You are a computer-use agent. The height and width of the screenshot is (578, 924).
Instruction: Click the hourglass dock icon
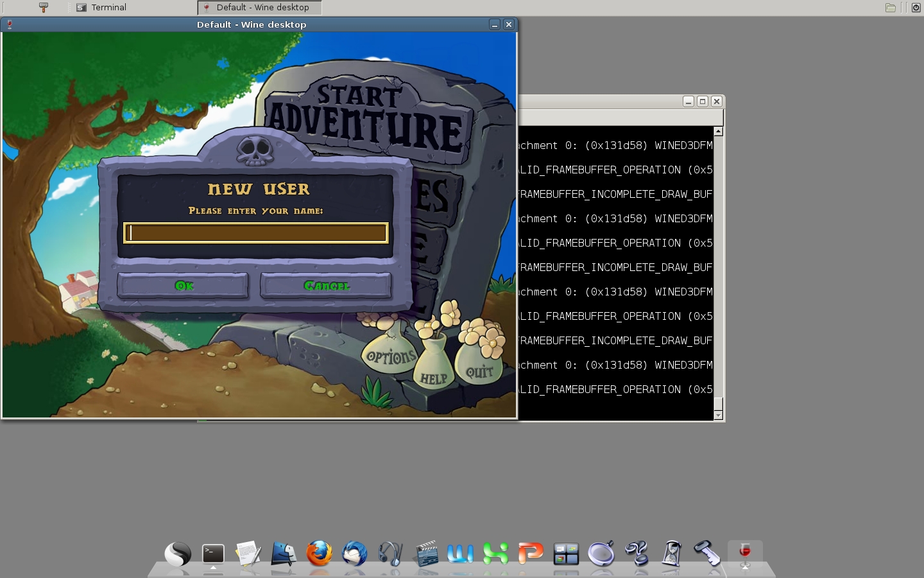(672, 554)
